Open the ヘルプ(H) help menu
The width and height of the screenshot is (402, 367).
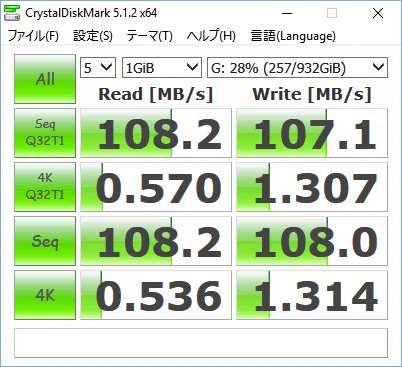pyautogui.click(x=211, y=36)
